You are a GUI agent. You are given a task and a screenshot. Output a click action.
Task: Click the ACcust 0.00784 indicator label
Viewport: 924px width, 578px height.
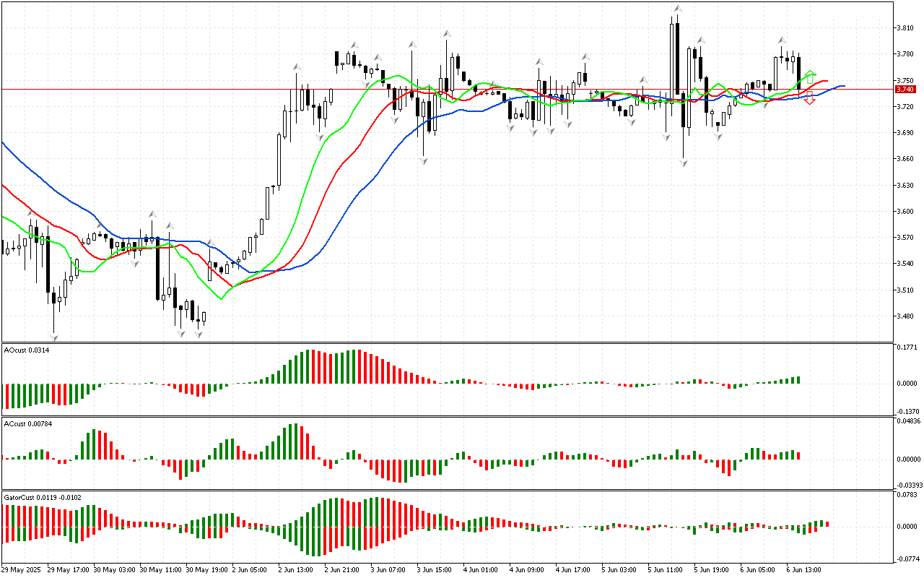pos(25,423)
